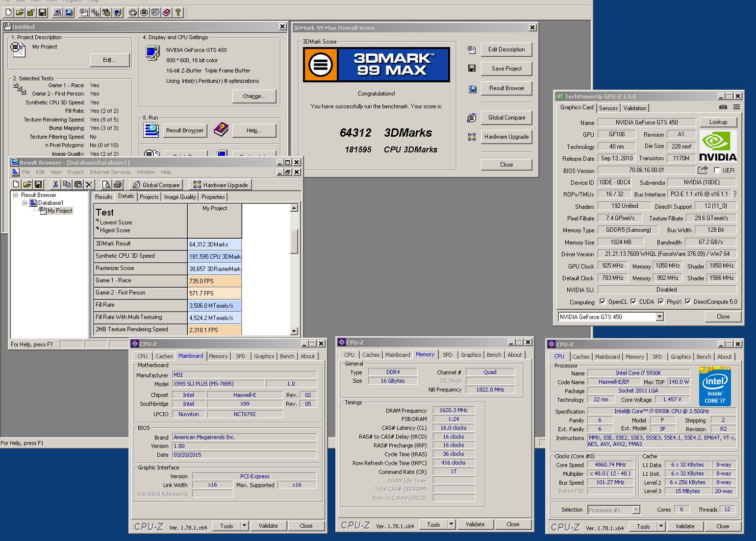This screenshot has height=541, width=756.
Task: Click the magnifier result browser icon in main toolbar
Action: coord(69,12)
